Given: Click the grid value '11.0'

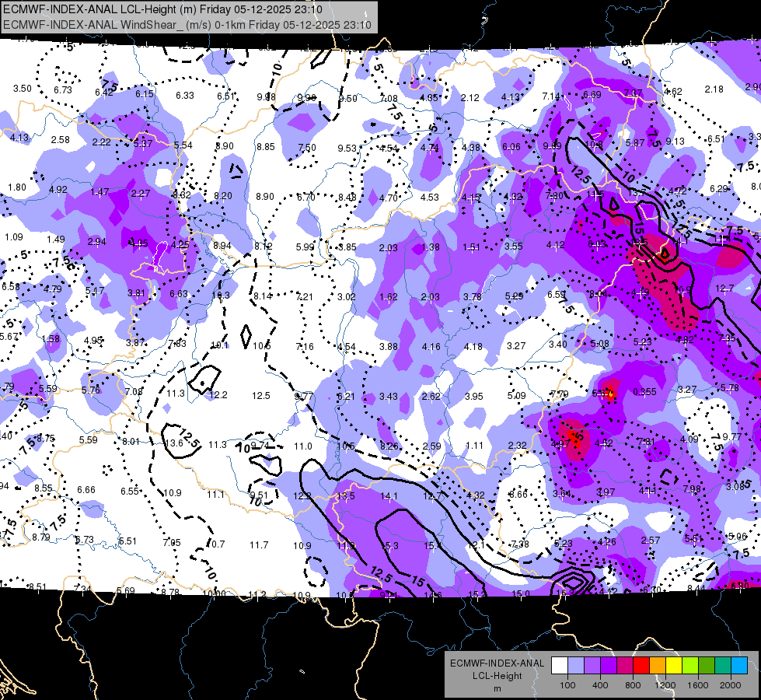Looking at the screenshot, I should pyautogui.click(x=303, y=446).
